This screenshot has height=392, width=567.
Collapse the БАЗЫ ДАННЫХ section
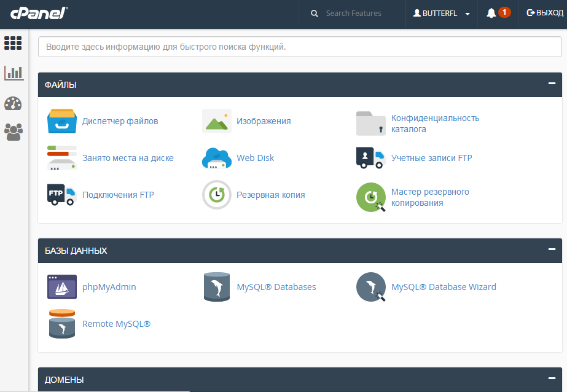(552, 249)
